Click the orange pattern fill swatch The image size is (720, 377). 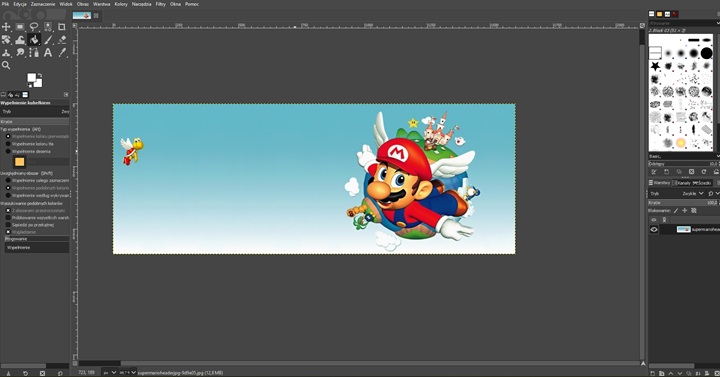coord(19,162)
